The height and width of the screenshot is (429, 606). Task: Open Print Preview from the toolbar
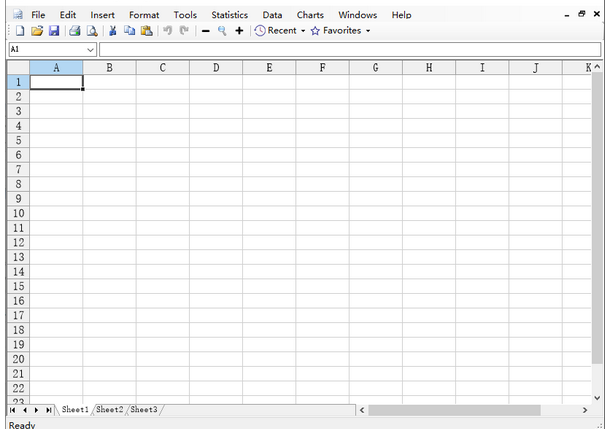91,31
